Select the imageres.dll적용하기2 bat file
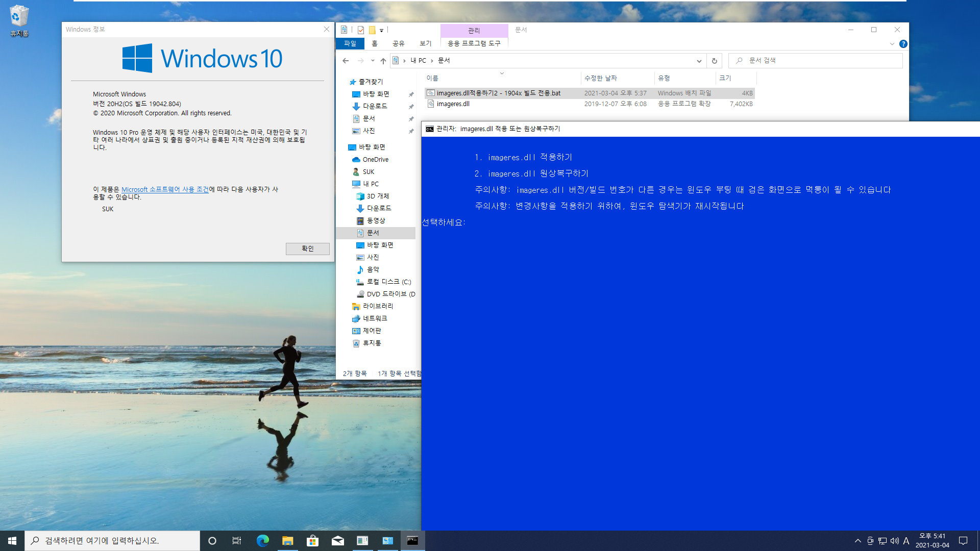This screenshot has height=551, width=980. click(590, 93)
